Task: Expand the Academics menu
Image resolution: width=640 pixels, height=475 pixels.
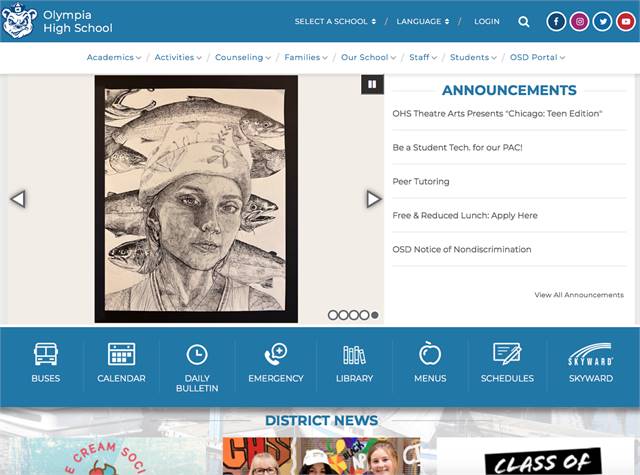Action: click(114, 58)
